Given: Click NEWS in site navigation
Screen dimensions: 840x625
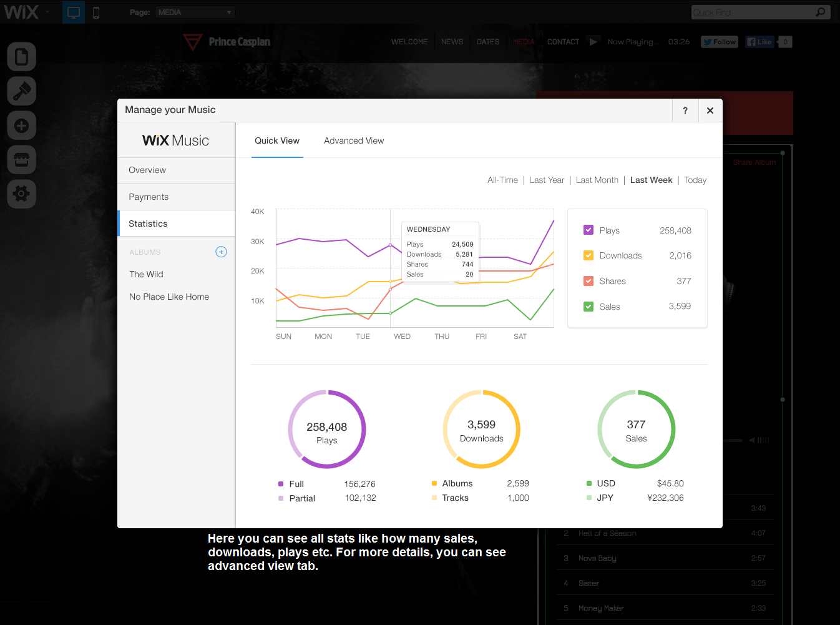Looking at the screenshot, I should pyautogui.click(x=452, y=42).
